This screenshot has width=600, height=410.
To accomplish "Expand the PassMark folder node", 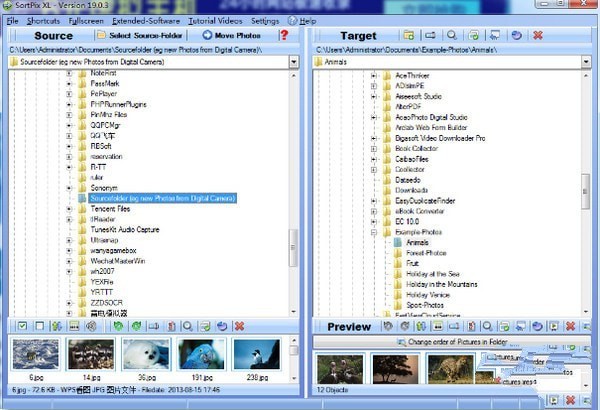I will 69,83.
